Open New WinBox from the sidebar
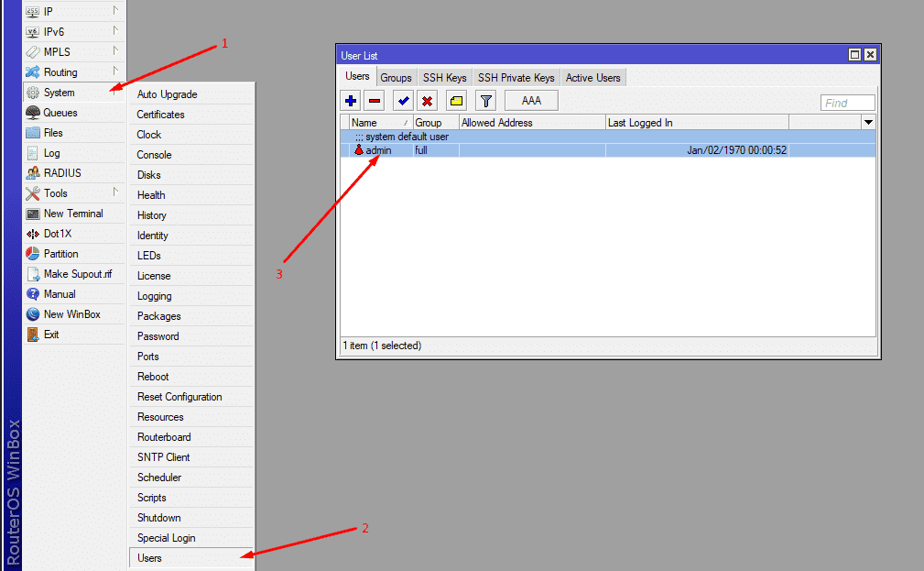Viewport: 924px width, 571px height. tap(71, 314)
